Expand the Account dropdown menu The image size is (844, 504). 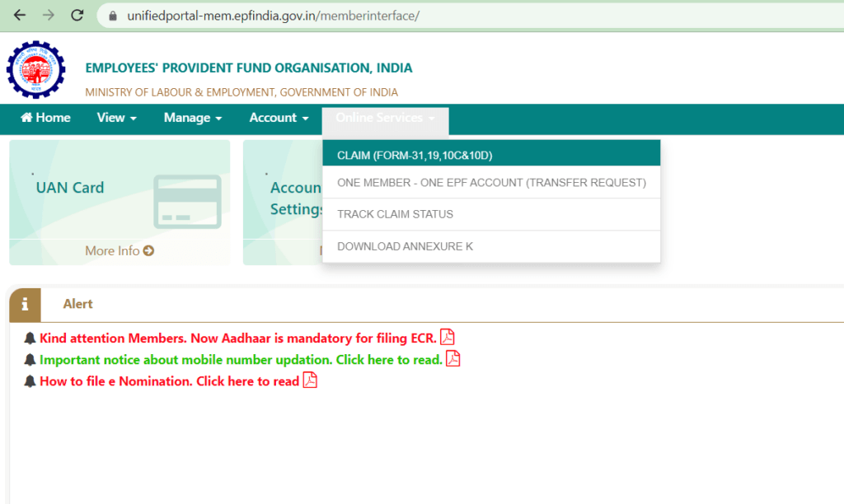point(279,118)
